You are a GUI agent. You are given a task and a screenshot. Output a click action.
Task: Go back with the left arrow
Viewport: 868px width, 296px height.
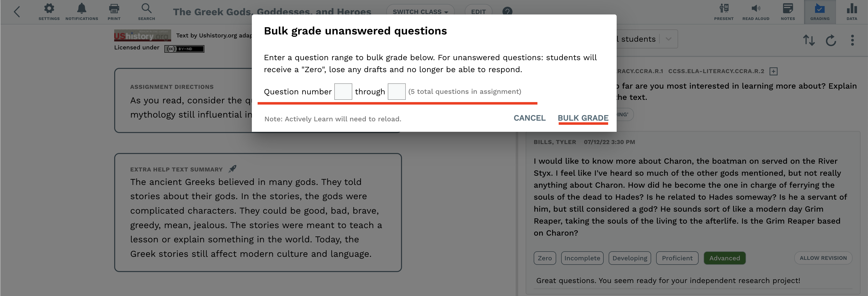tap(17, 12)
